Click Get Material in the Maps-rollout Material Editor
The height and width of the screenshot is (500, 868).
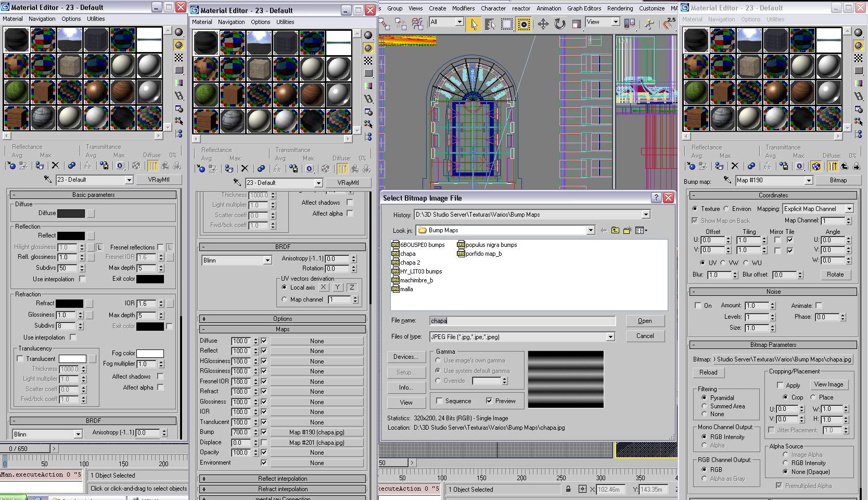point(201,169)
